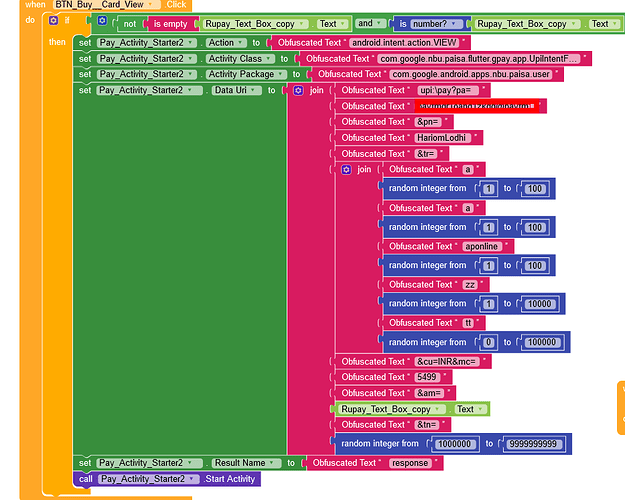Click the gear icon on the 'and' logic block
This screenshot has height=500, width=625.
tap(102, 20)
